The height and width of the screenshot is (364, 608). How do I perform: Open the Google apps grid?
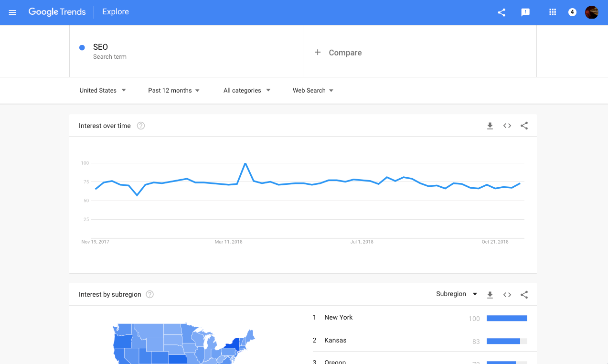(x=552, y=12)
